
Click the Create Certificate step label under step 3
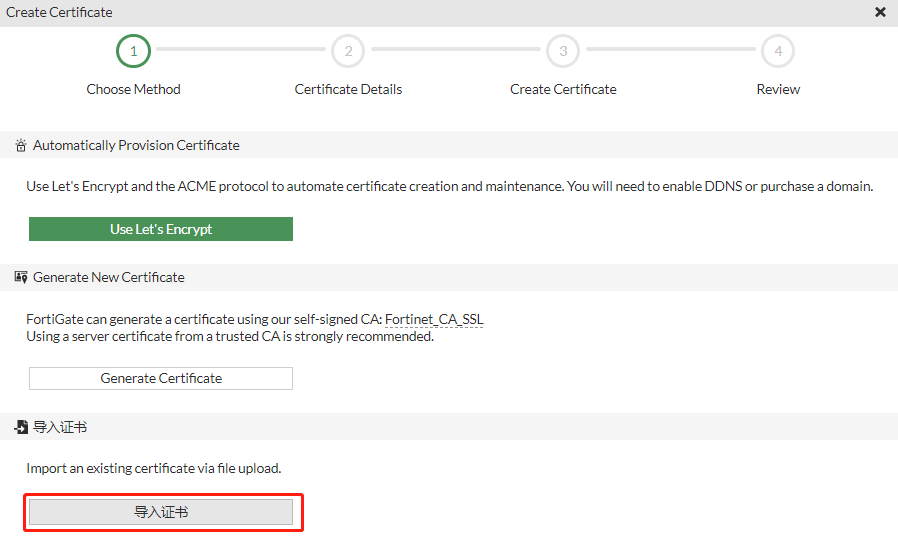(x=563, y=89)
